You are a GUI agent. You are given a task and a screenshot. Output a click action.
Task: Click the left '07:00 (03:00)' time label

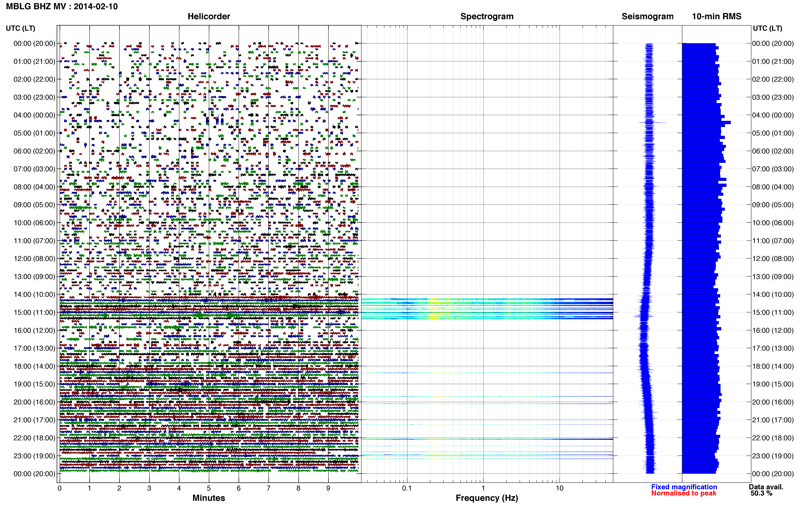tap(34, 169)
